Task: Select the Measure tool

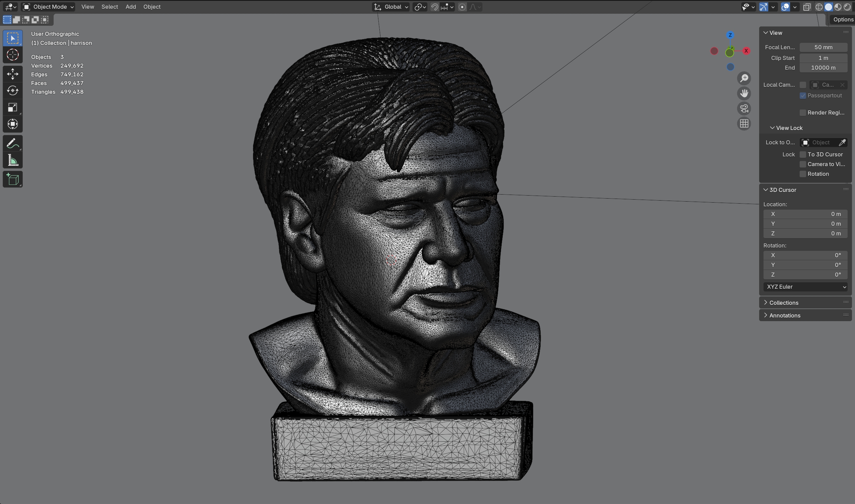Action: pyautogui.click(x=13, y=160)
